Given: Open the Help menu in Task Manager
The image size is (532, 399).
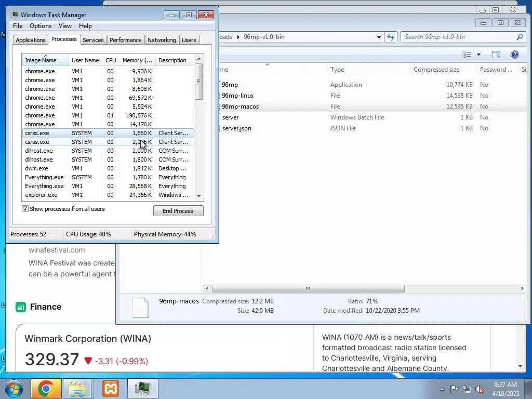Looking at the screenshot, I should [x=85, y=26].
